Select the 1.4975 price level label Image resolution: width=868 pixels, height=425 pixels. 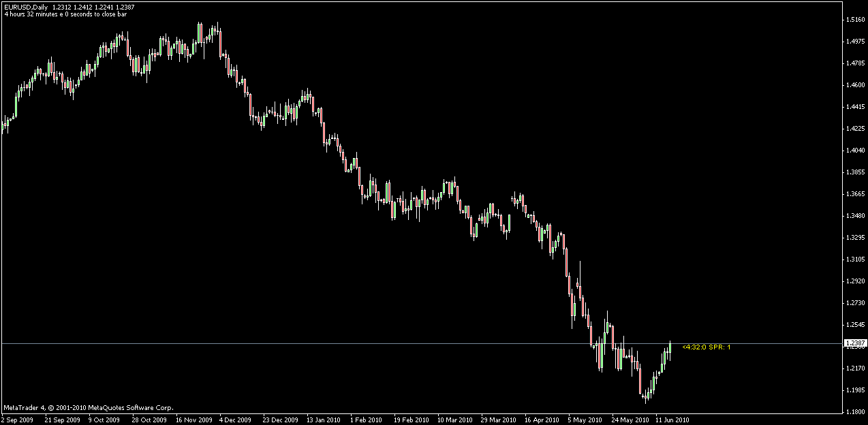point(855,42)
